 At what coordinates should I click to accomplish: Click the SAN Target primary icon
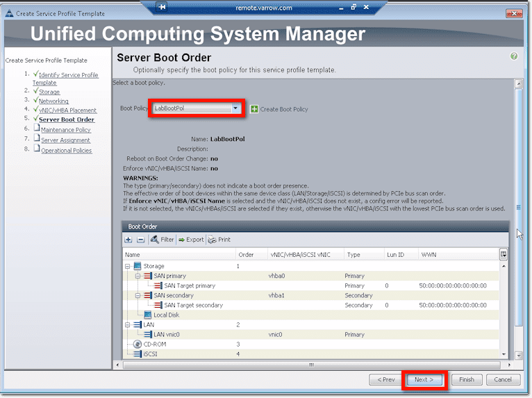(158, 285)
